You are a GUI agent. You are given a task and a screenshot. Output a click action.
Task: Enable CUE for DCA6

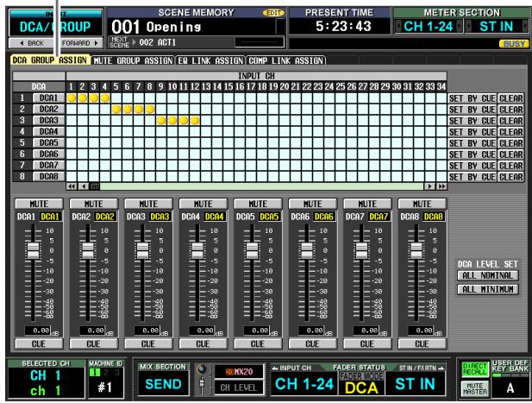pos(312,344)
